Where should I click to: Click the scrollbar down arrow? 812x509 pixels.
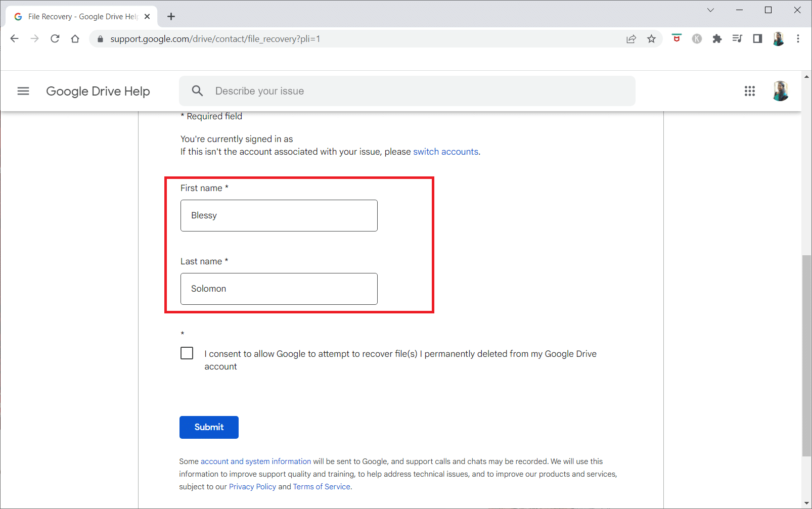tap(806, 503)
